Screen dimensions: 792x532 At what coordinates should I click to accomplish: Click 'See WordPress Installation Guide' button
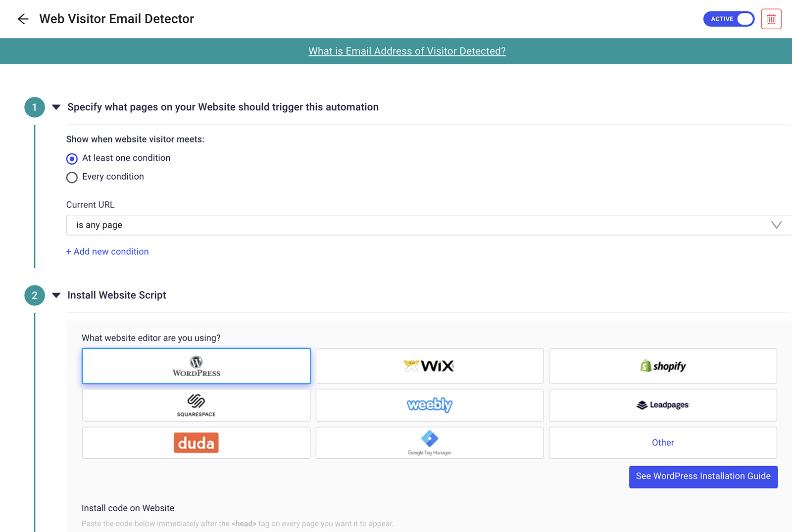click(703, 477)
